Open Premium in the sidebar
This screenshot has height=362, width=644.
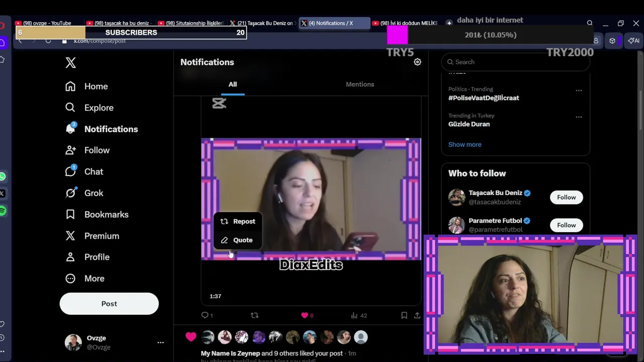pyautogui.click(x=93, y=236)
